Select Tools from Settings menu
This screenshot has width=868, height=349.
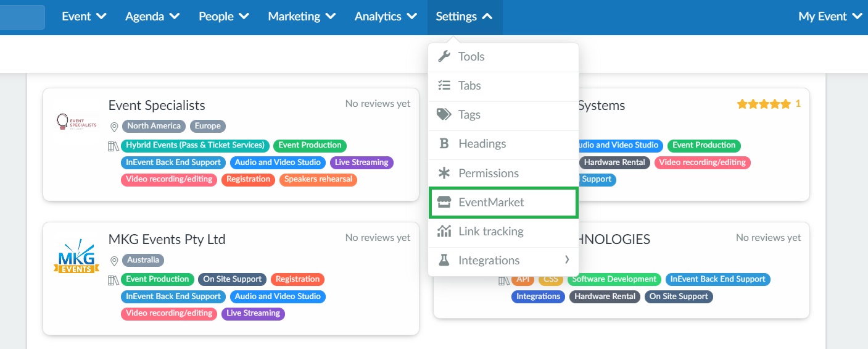[503, 57]
